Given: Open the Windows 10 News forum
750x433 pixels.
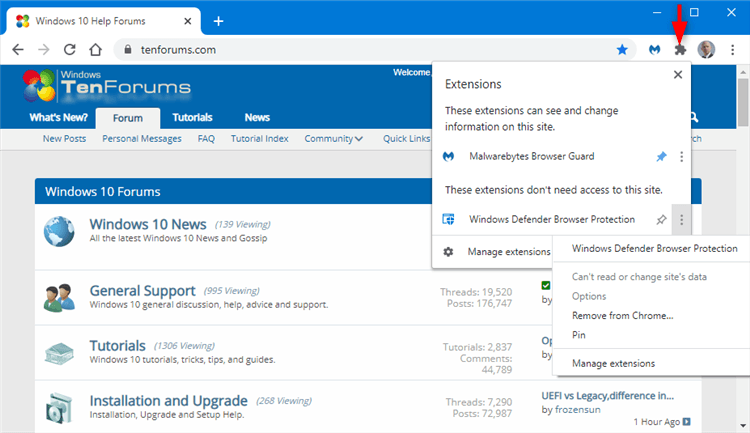Looking at the screenshot, I should [x=148, y=224].
